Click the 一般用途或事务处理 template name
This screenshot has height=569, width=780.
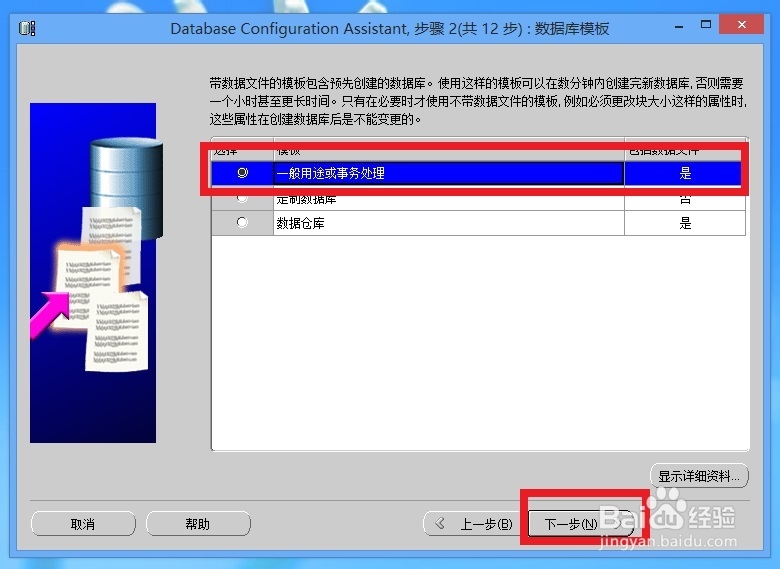330,173
